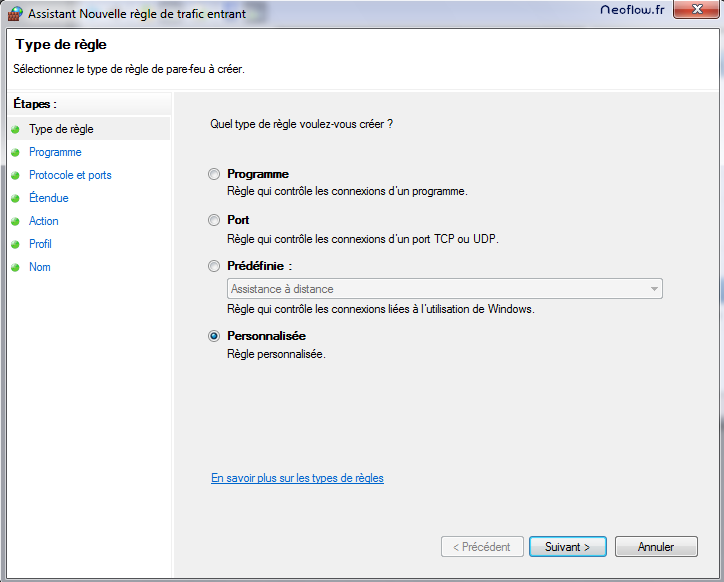This screenshot has height=582, width=724.
Task: Select the Port rule type option
Action: pyautogui.click(x=214, y=220)
